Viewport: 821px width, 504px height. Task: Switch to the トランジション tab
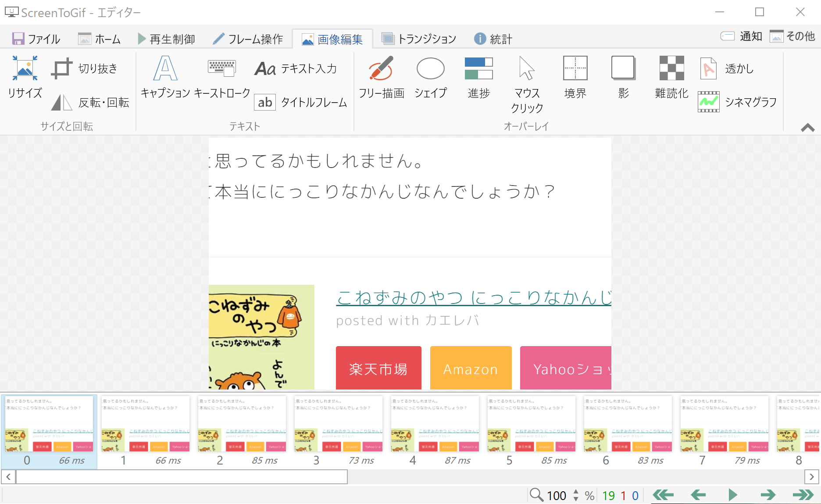point(419,39)
